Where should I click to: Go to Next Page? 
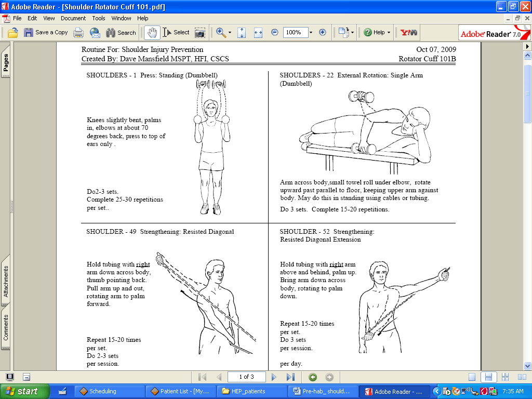tap(274, 377)
